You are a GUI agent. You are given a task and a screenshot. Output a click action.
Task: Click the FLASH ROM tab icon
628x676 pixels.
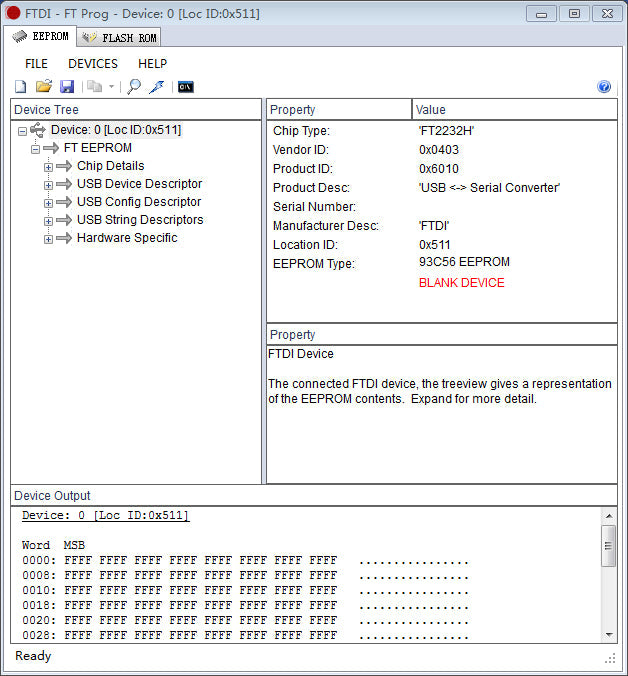(89, 38)
